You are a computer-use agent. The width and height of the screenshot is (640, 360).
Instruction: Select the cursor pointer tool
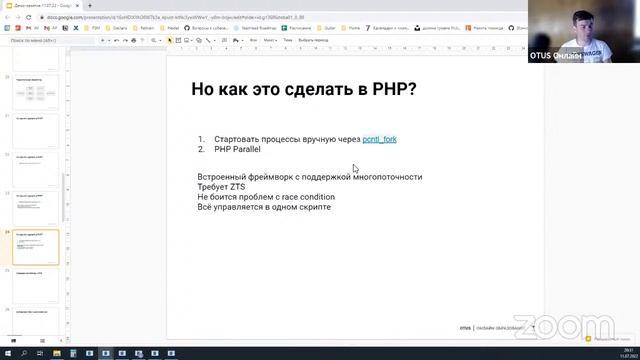[x=170, y=40]
